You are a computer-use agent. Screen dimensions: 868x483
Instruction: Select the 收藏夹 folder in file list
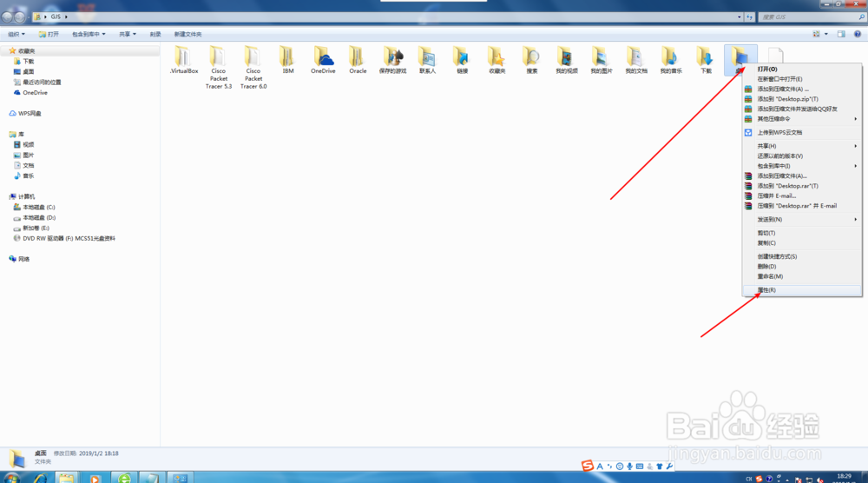(496, 60)
